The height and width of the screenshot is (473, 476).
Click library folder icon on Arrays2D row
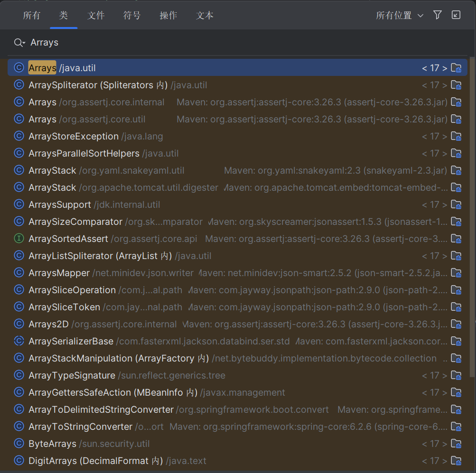456,324
